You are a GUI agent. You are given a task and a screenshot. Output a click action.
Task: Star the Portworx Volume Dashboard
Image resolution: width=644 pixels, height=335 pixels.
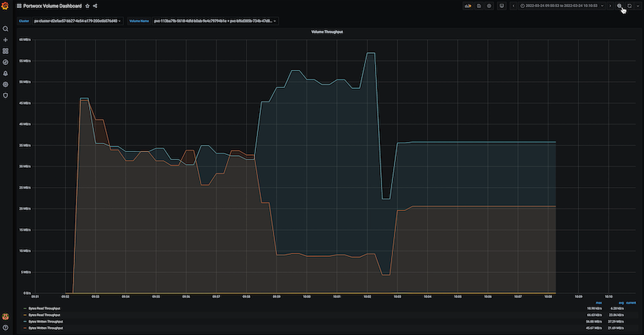pos(87,6)
